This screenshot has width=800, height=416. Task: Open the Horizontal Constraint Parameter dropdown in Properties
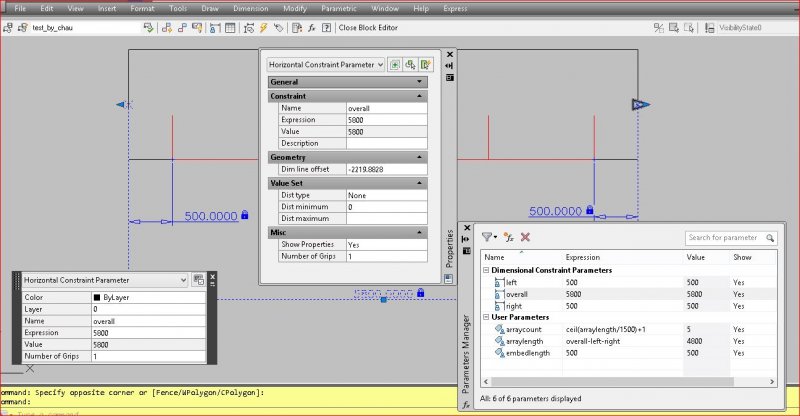(x=379, y=64)
